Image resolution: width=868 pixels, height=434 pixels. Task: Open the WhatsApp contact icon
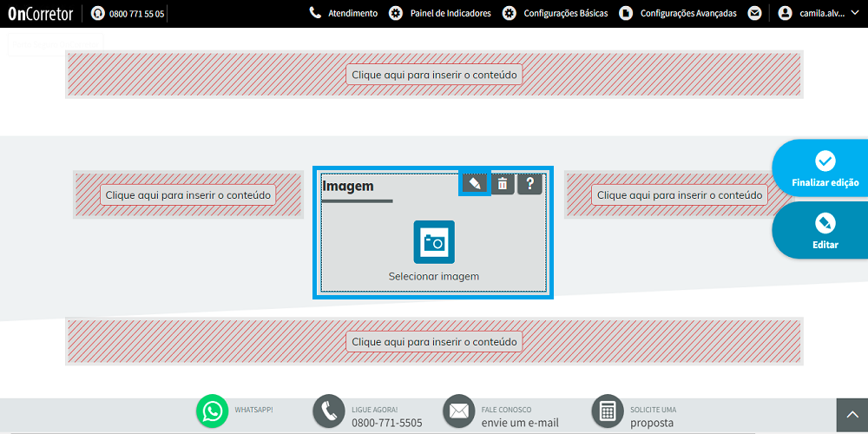[x=212, y=411]
